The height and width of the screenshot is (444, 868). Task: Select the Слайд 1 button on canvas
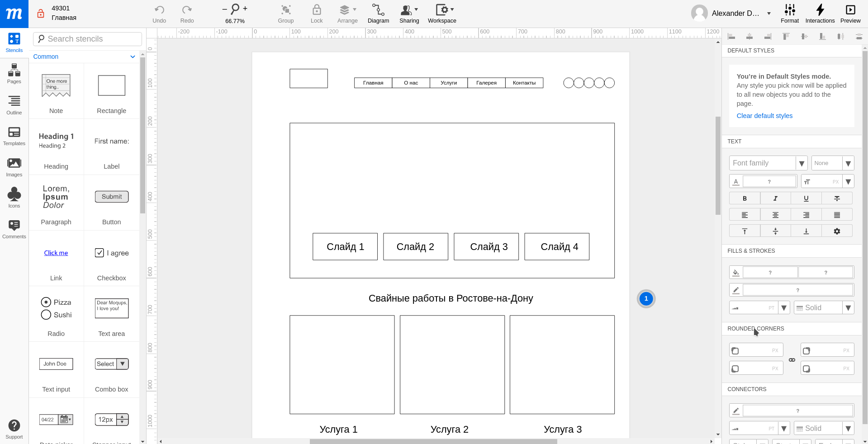point(345,246)
